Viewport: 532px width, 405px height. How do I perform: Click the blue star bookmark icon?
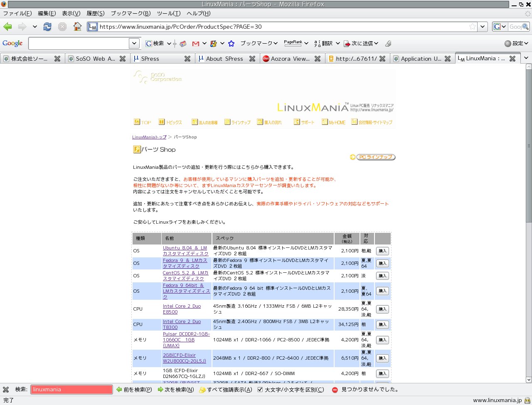[232, 43]
